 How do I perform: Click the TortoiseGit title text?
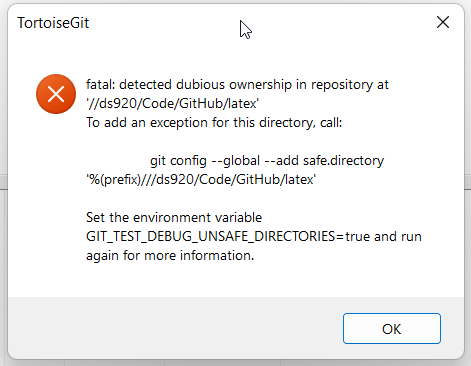coord(53,23)
